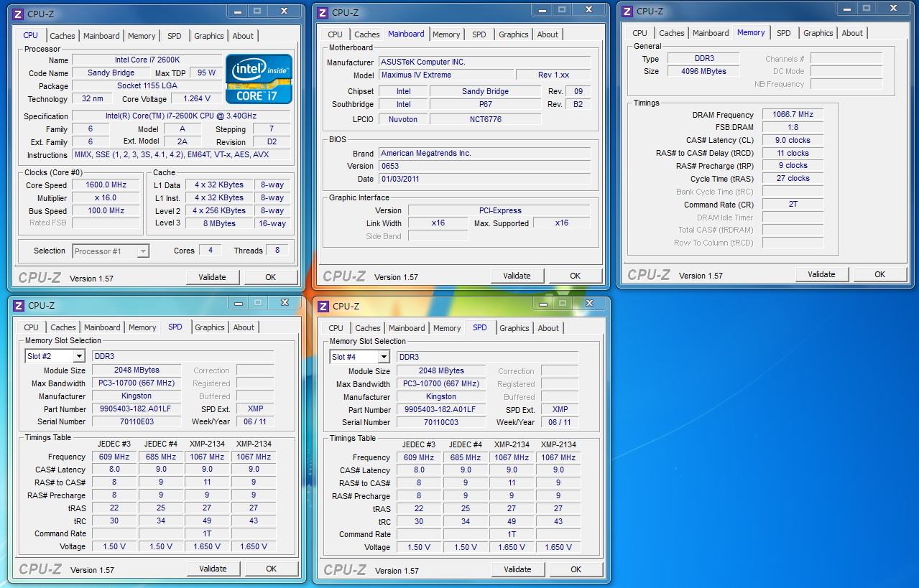
Task: Click LPCIO model value 'NCT6776'
Action: (x=485, y=119)
